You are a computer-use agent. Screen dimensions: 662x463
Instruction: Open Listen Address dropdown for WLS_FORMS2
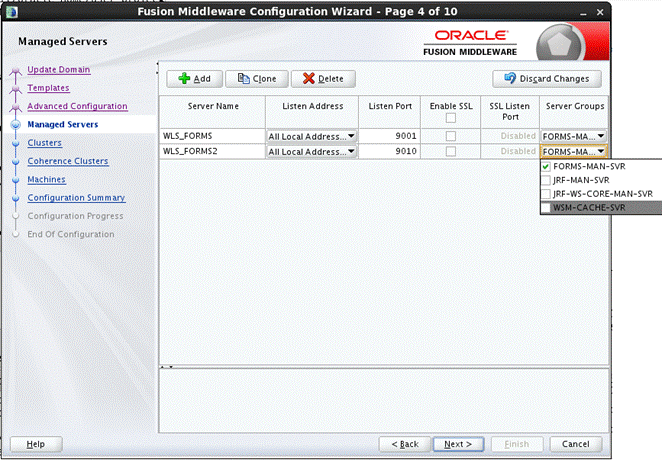(312, 152)
